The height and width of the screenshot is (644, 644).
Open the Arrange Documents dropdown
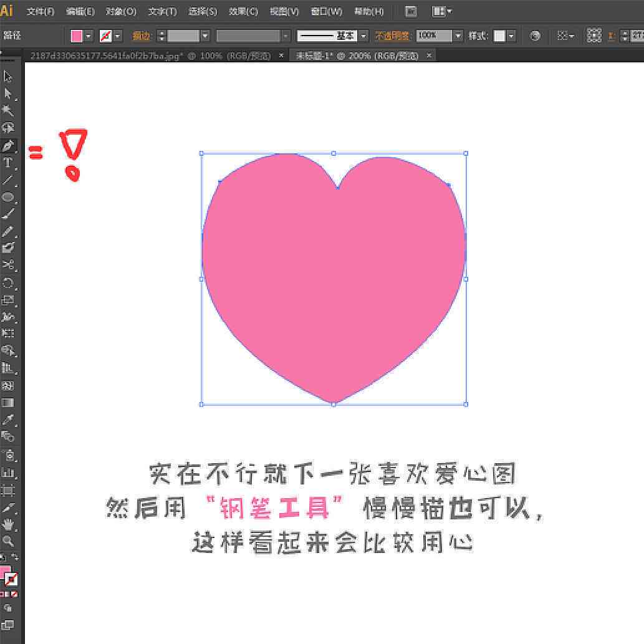442,11
